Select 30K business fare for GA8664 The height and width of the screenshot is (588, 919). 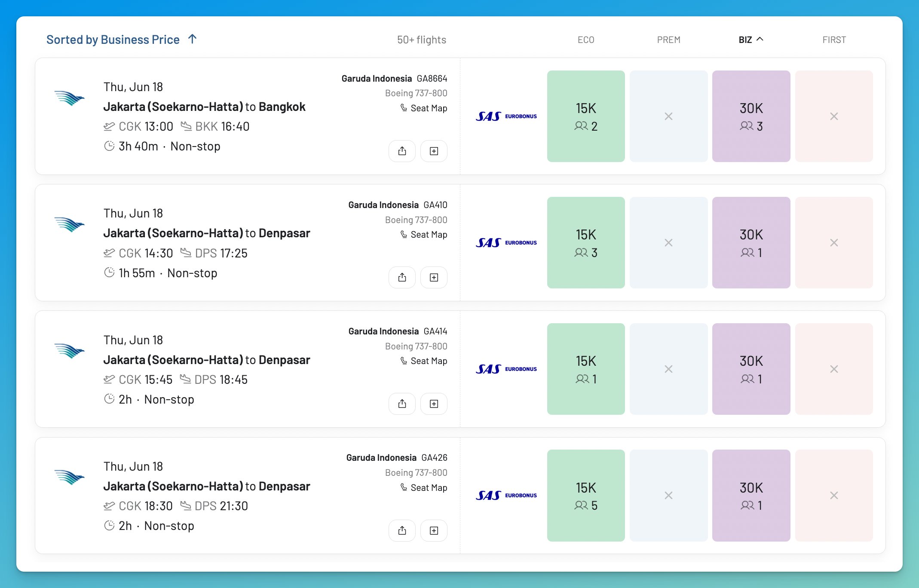pos(751,116)
